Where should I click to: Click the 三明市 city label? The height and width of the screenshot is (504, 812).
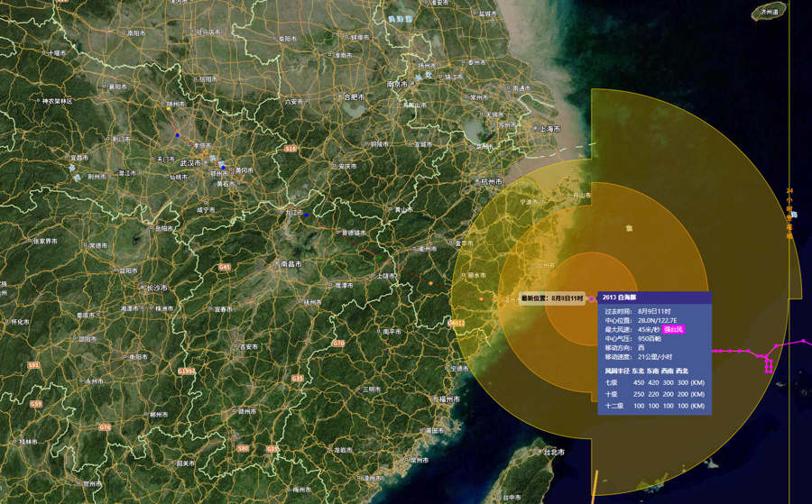pos(372,389)
